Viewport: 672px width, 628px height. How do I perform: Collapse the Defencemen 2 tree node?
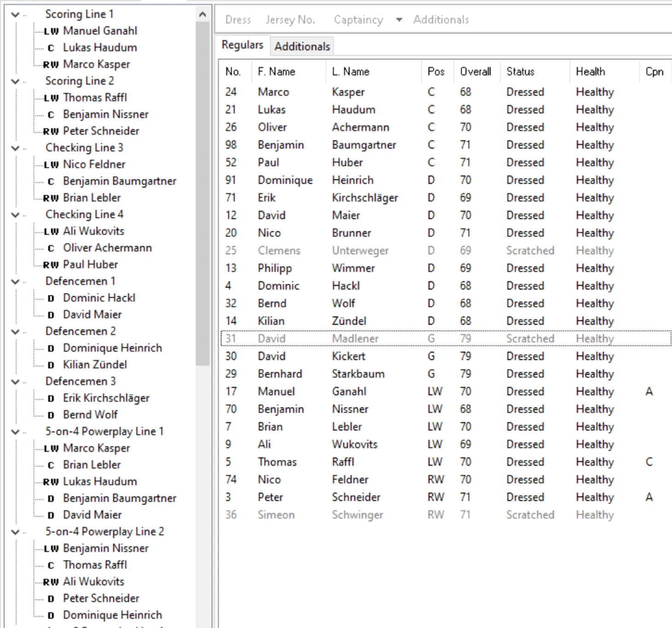point(15,332)
